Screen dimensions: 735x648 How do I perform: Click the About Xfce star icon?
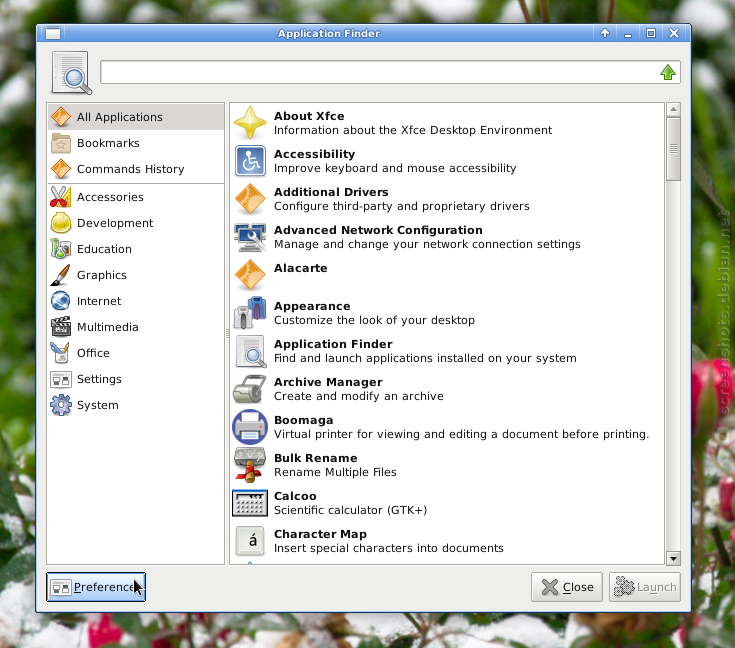click(250, 123)
